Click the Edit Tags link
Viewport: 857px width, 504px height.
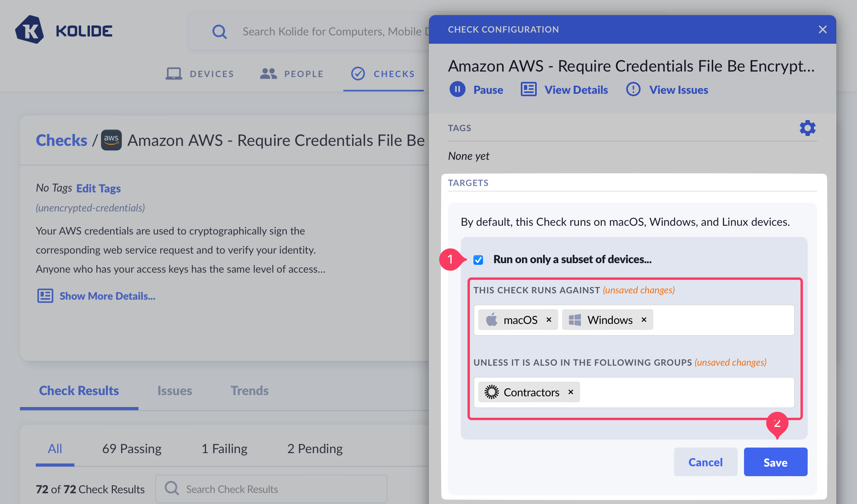pyautogui.click(x=98, y=188)
